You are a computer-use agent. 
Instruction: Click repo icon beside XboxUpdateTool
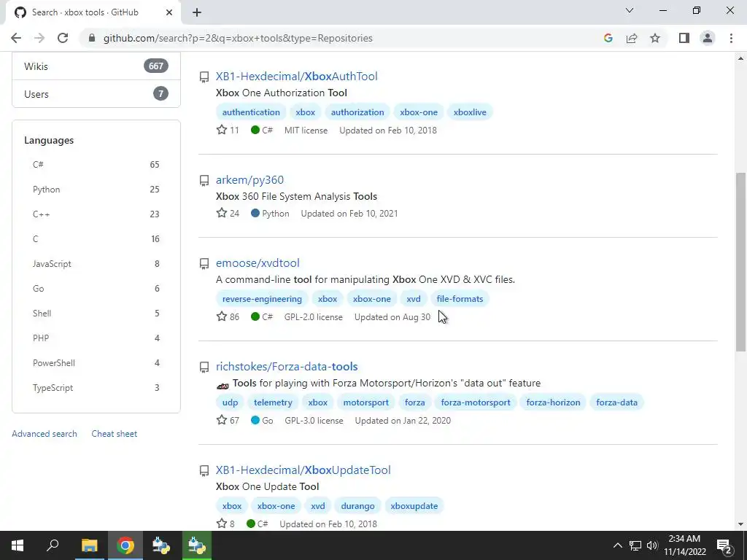(204, 470)
